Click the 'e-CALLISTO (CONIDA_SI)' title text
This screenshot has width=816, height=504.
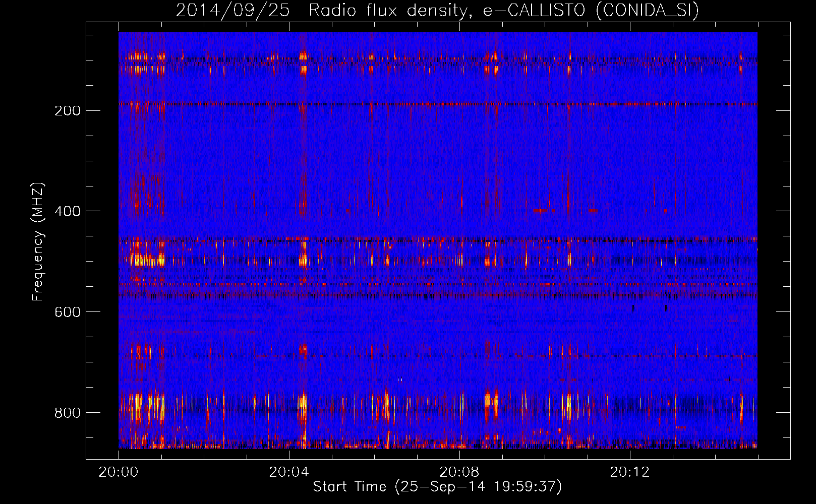coord(591,11)
